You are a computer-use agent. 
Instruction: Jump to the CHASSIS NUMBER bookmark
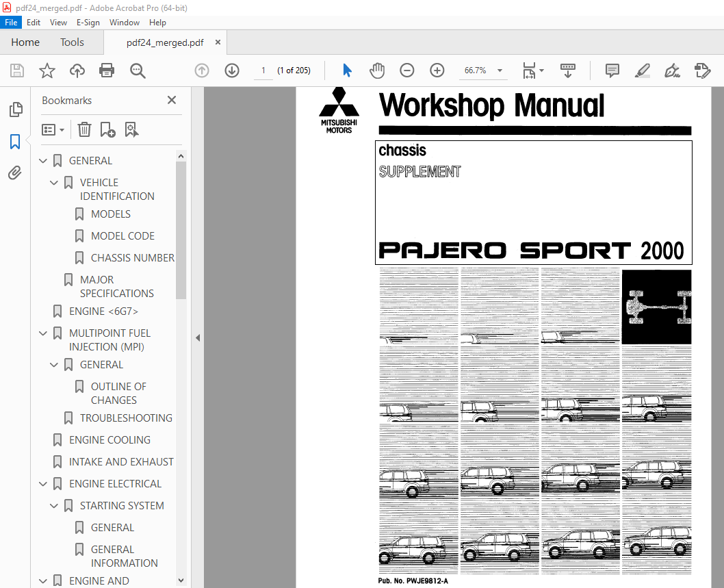point(133,258)
